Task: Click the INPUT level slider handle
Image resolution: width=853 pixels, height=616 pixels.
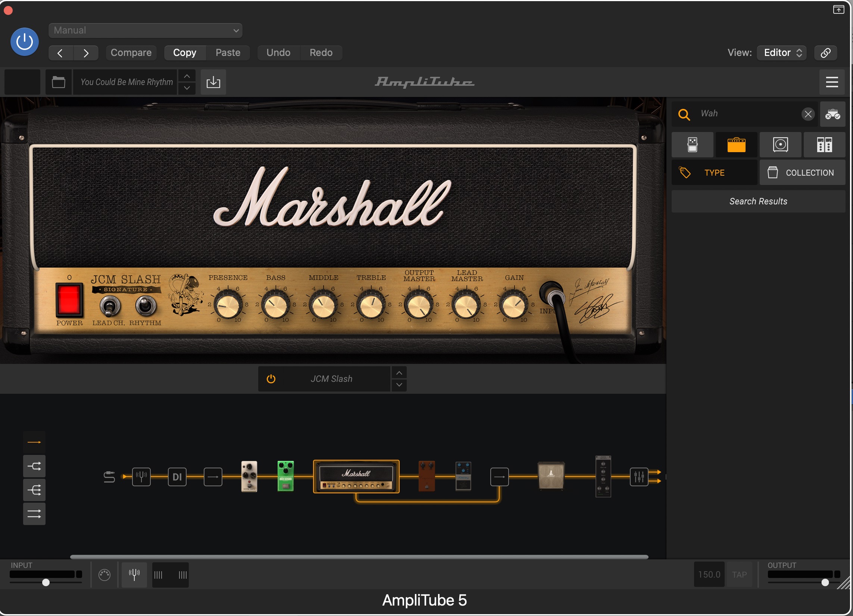Action: [x=46, y=583]
